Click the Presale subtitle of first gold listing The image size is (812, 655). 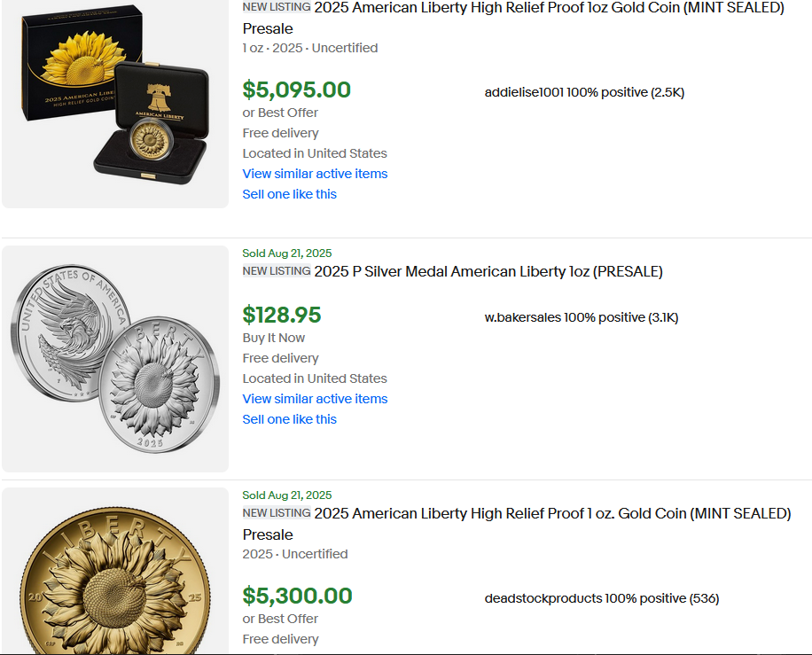[x=268, y=28]
